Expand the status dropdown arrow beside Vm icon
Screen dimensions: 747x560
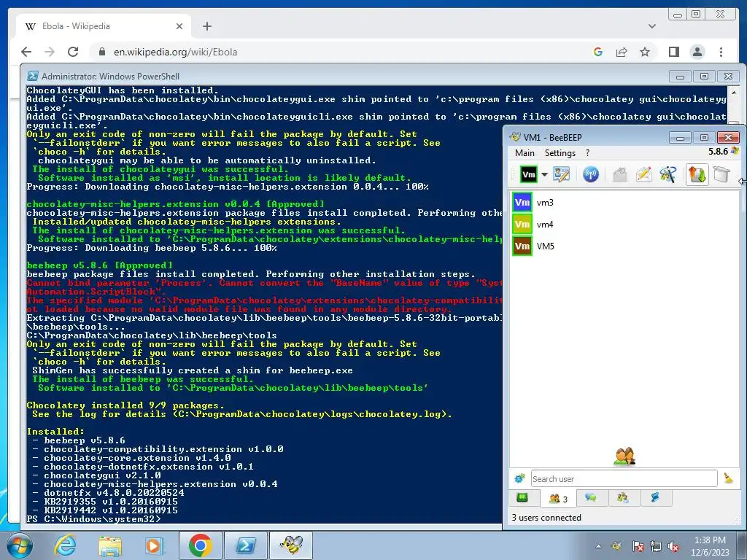pyautogui.click(x=544, y=175)
